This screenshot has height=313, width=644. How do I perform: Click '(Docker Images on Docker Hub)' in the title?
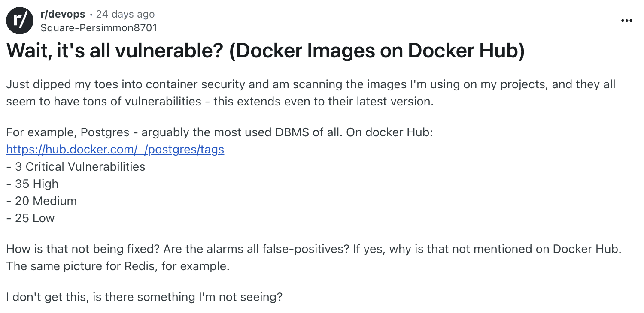pyautogui.click(x=377, y=51)
